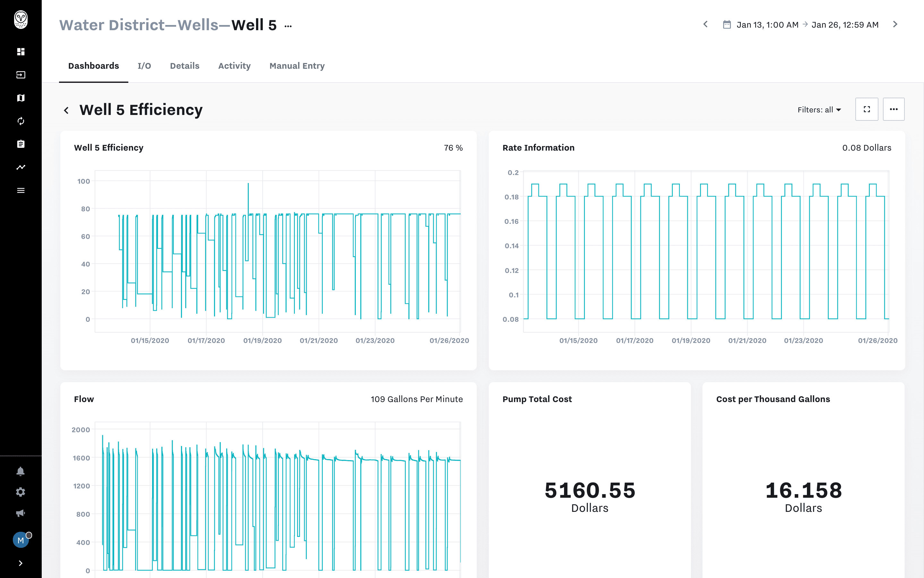Screen dimensions: 924x578
Task: Switch to the Activity tab
Action: (235, 66)
